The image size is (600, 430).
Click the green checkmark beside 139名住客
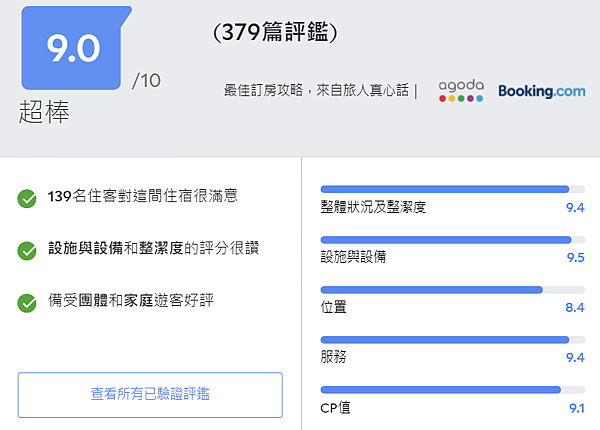click(27, 198)
